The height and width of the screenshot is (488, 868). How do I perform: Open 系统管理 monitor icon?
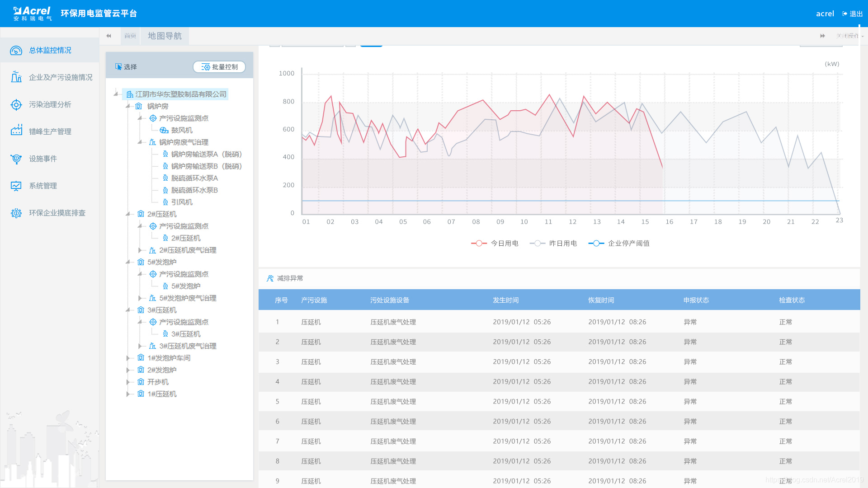pyautogui.click(x=16, y=186)
